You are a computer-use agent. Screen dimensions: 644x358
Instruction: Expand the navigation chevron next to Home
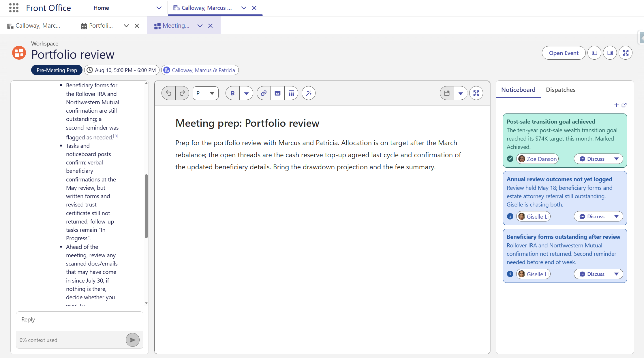(x=159, y=8)
